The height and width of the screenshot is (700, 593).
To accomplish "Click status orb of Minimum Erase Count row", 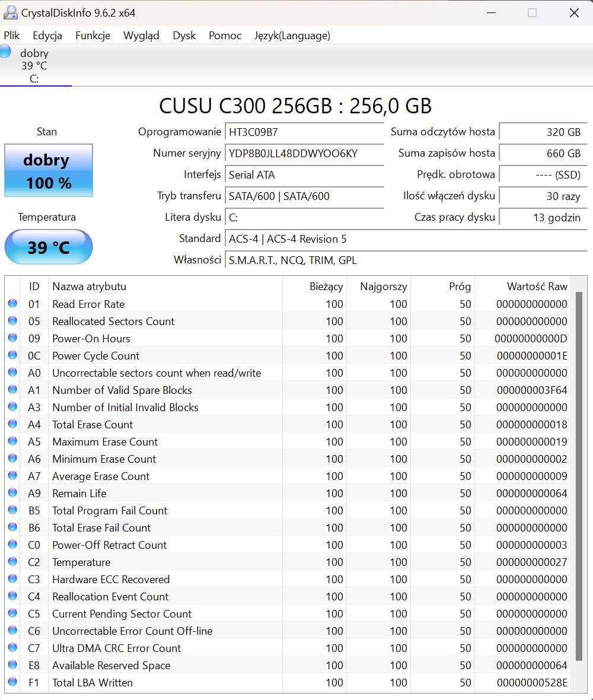I will (x=12, y=458).
